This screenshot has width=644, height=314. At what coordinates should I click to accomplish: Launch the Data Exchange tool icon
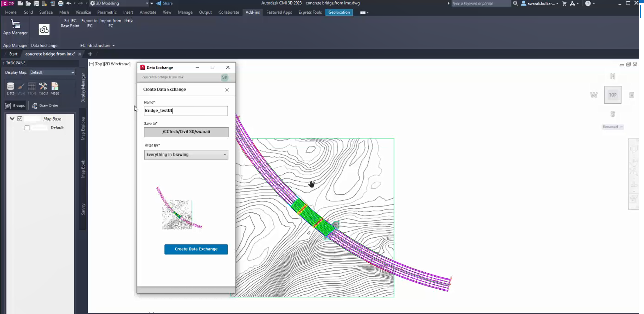pyautogui.click(x=44, y=30)
